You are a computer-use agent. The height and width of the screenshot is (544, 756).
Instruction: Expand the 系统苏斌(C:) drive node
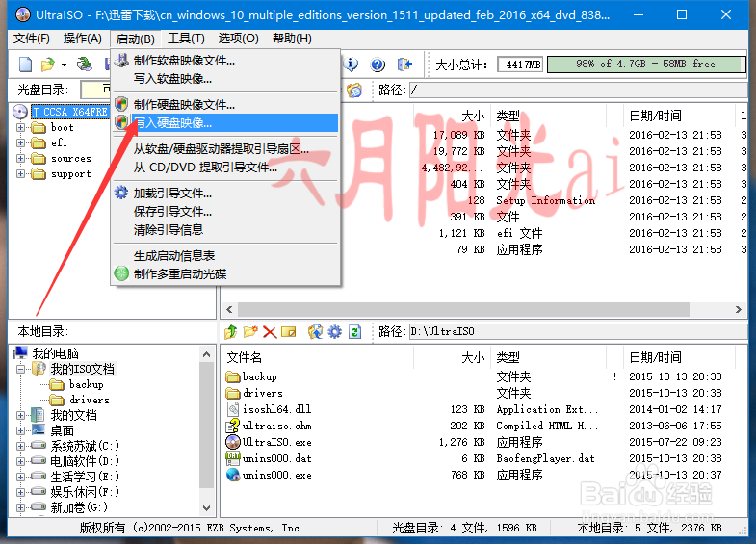[21, 446]
